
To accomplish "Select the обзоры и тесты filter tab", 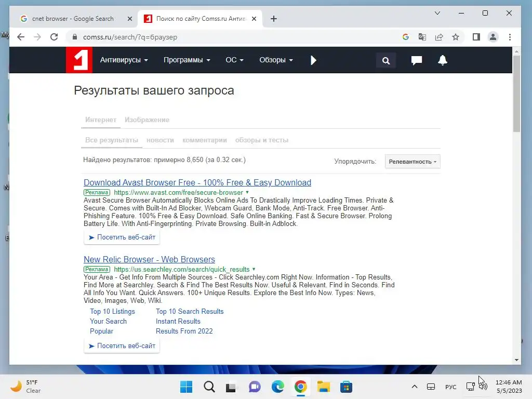I will click(262, 140).
